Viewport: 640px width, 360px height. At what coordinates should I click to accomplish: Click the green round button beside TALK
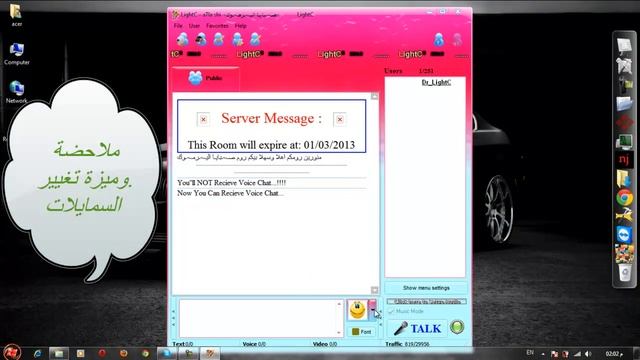click(457, 327)
